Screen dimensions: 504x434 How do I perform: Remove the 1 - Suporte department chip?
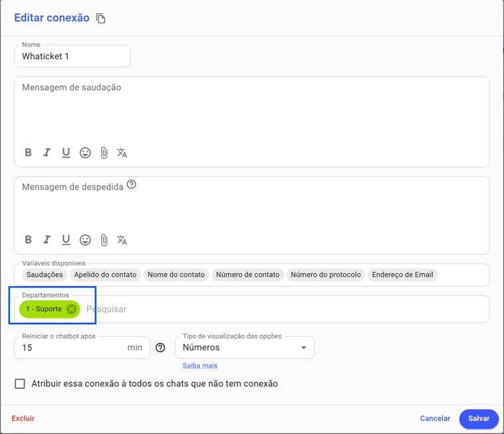[x=71, y=309]
